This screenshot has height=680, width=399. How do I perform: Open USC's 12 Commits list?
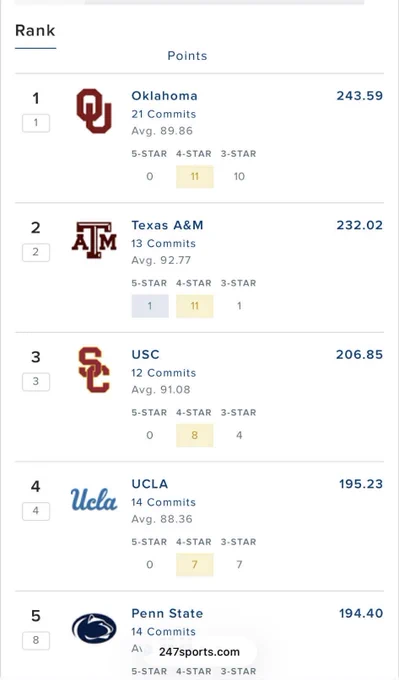pos(164,373)
